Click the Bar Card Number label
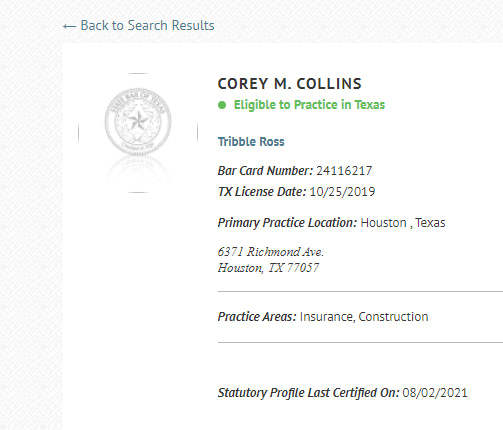Screen dimensions: 503x430 [265, 171]
